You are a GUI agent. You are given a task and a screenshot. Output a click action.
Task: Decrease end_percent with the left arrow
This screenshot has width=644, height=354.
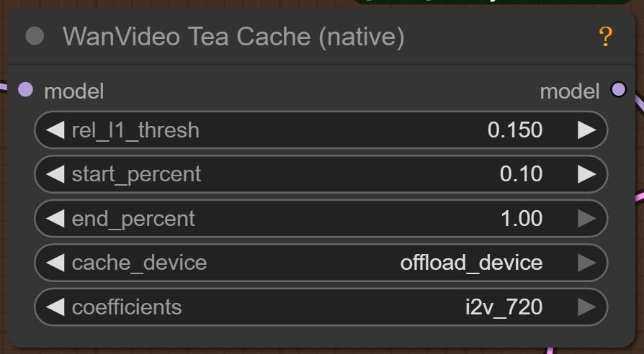[55, 219]
